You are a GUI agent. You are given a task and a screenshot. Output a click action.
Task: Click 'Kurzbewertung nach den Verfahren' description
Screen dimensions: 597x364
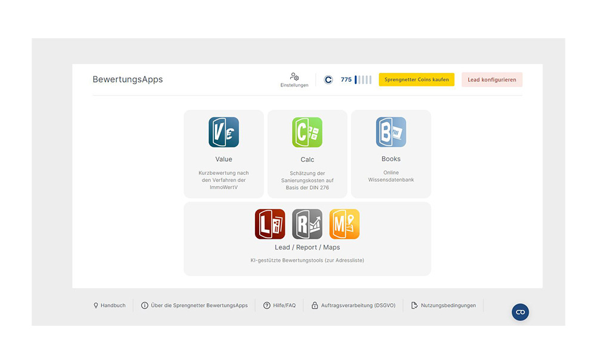tap(223, 180)
